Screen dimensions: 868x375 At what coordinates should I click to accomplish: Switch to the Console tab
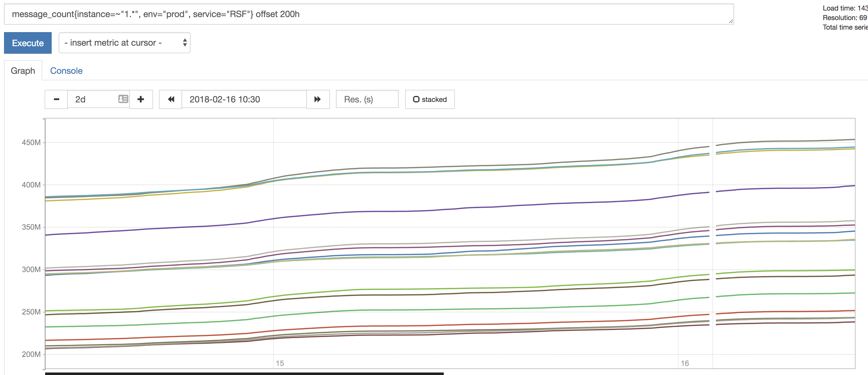tap(66, 71)
